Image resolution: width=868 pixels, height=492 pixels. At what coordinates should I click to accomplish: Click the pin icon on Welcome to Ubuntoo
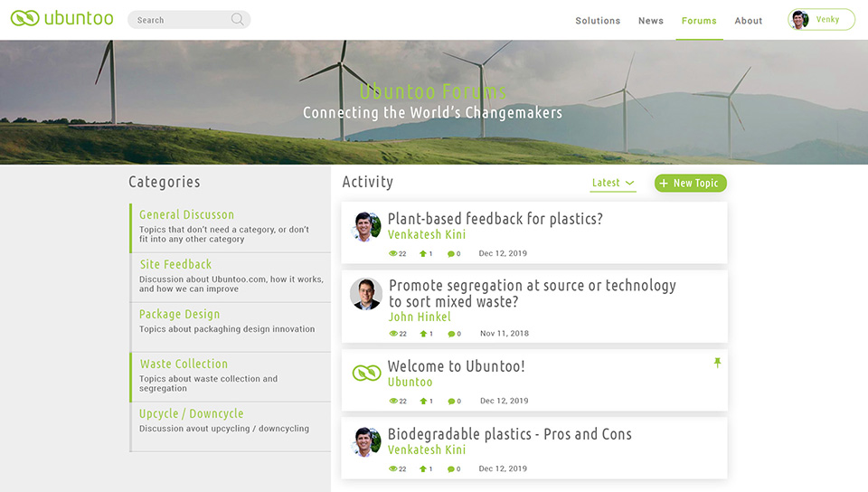(x=717, y=363)
